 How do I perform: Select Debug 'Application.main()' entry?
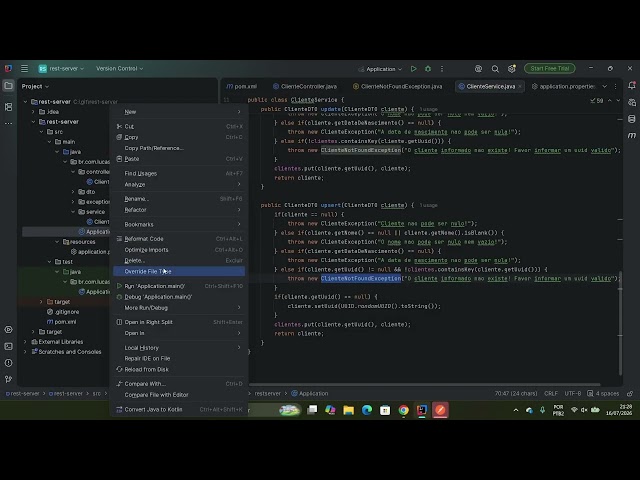(179, 297)
